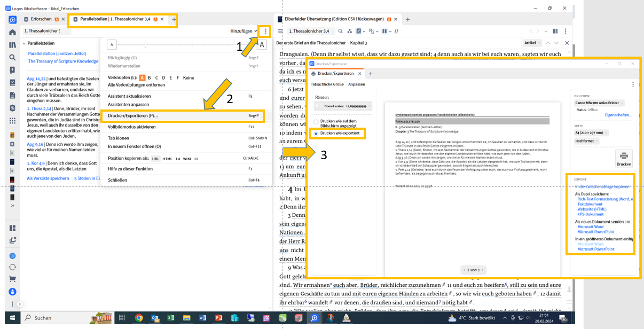Select link set C in Verknüpfen row
Viewport: 644px width, 329px height.
coord(156,77)
